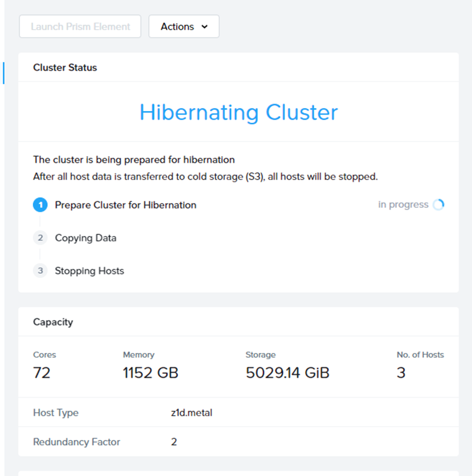This screenshot has height=476, width=472.
Task: Click the step 1 circle icon
Action: coord(40,205)
